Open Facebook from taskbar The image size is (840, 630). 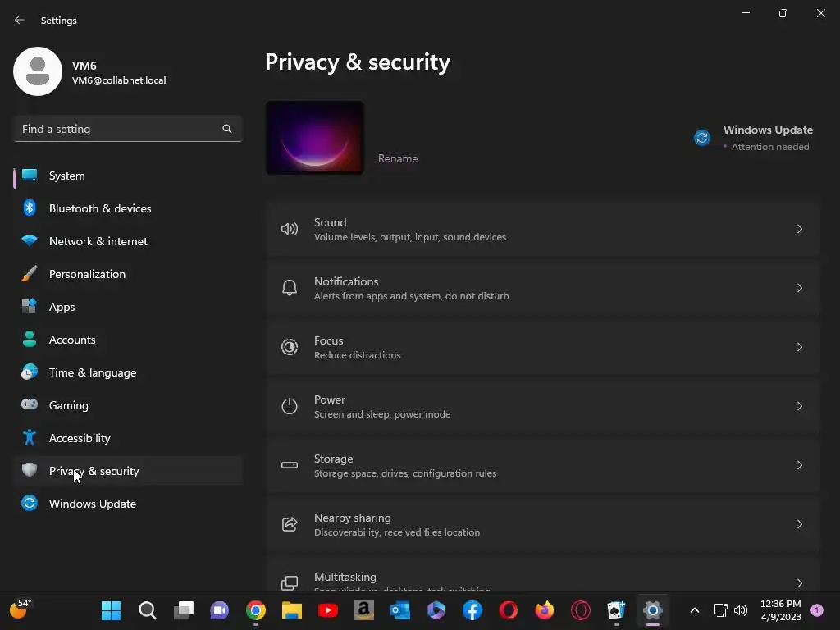click(x=472, y=610)
